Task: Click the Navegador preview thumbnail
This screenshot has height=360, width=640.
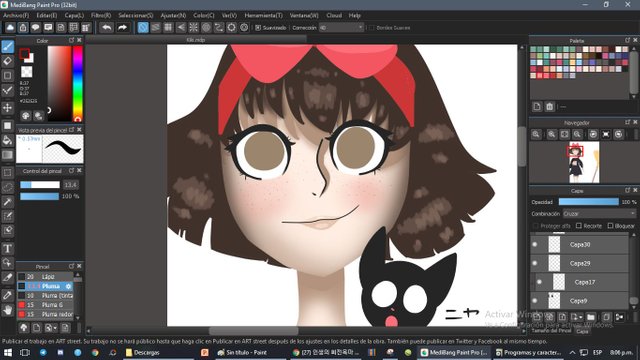Action: point(584,162)
